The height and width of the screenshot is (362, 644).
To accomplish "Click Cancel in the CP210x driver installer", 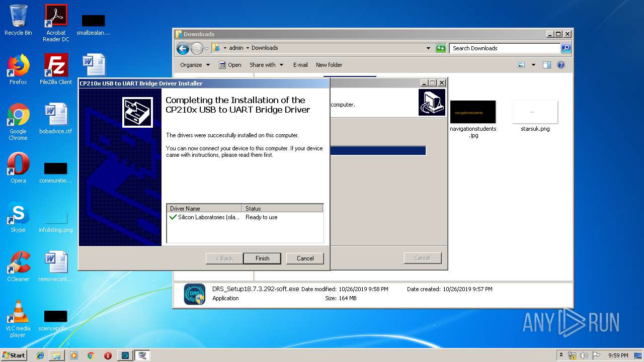I will pyautogui.click(x=305, y=258).
